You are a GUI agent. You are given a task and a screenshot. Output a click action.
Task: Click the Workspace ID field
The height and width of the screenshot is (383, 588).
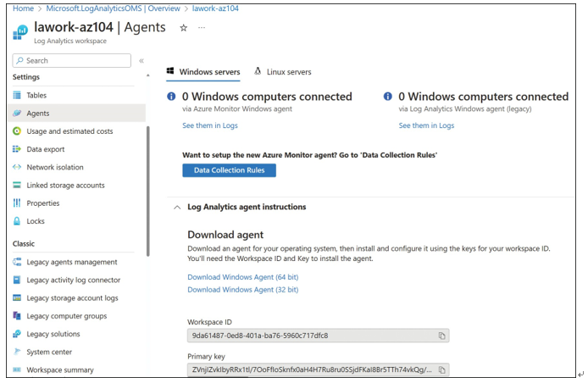(319, 336)
